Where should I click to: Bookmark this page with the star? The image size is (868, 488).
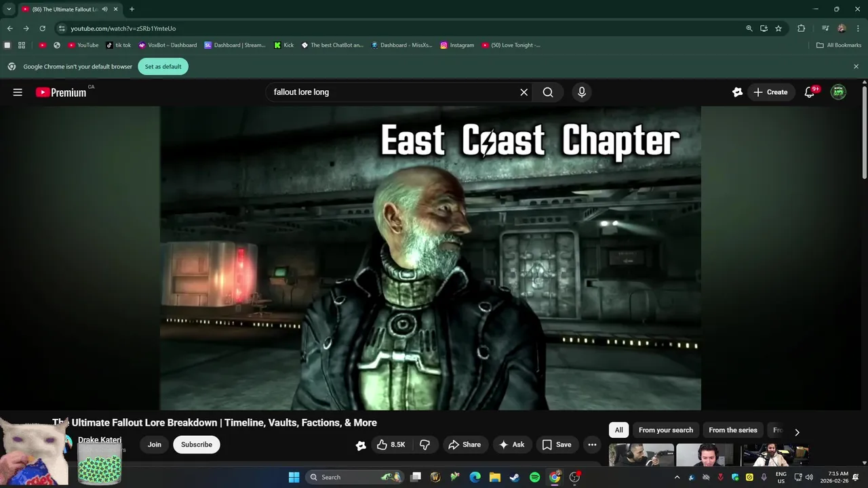[x=778, y=28]
